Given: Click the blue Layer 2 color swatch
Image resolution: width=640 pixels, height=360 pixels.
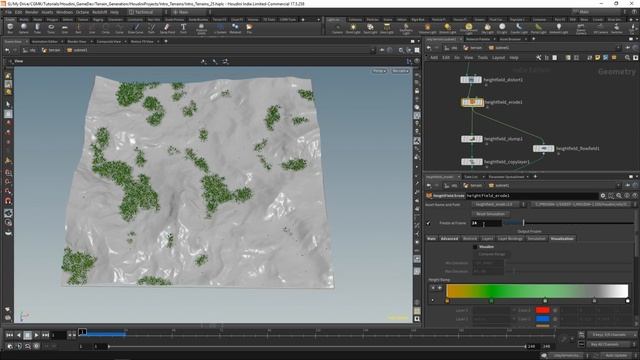Looking at the screenshot, I should tap(542, 319).
